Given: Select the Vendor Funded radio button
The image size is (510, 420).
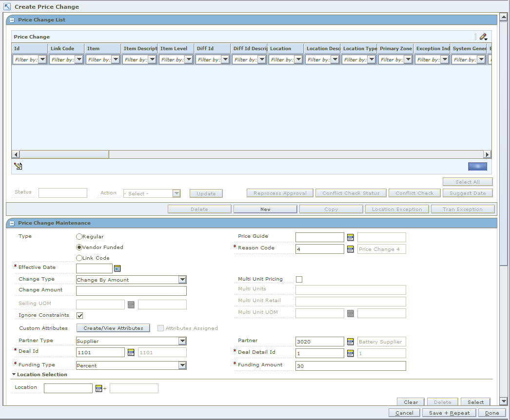Looking at the screenshot, I should 79,248.
